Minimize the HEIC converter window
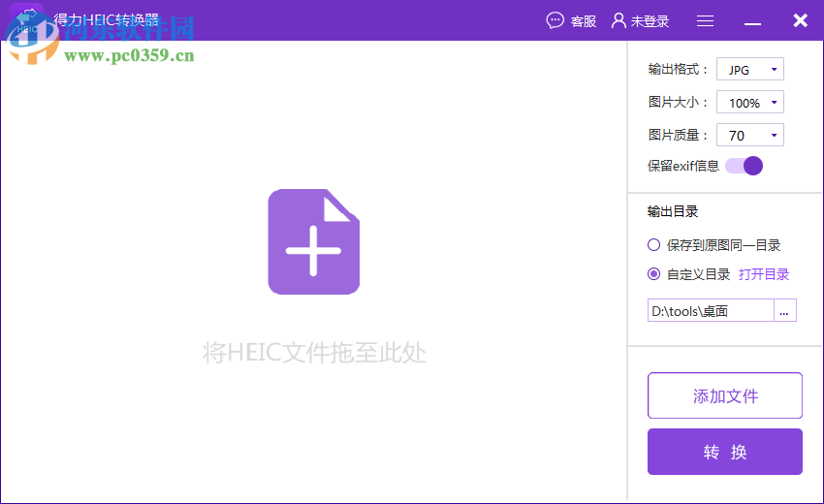The height and width of the screenshot is (504, 824). click(752, 23)
